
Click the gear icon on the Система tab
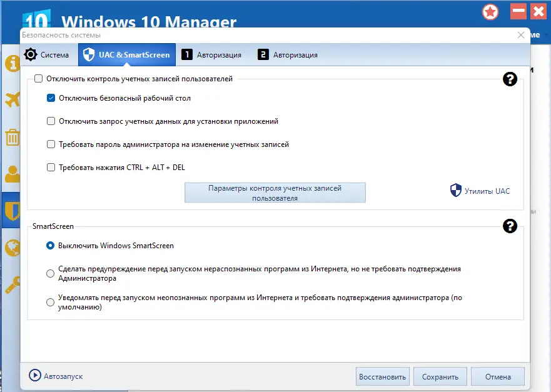click(x=31, y=54)
